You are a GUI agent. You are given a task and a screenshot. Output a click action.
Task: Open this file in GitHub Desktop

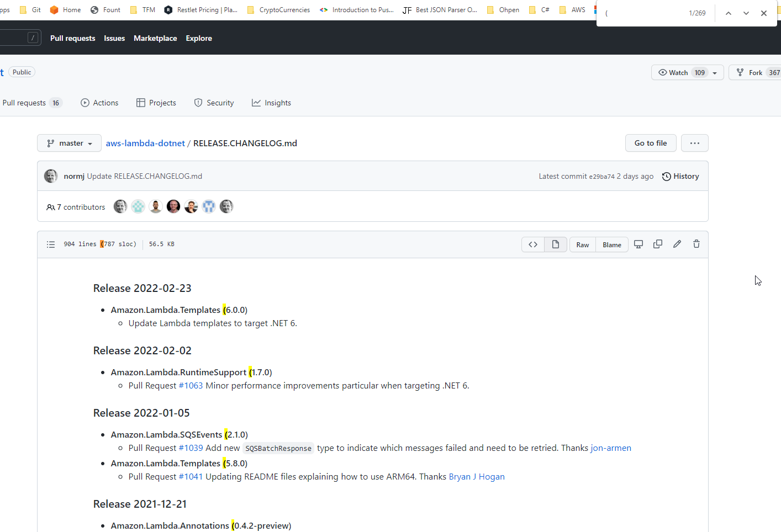638,243
